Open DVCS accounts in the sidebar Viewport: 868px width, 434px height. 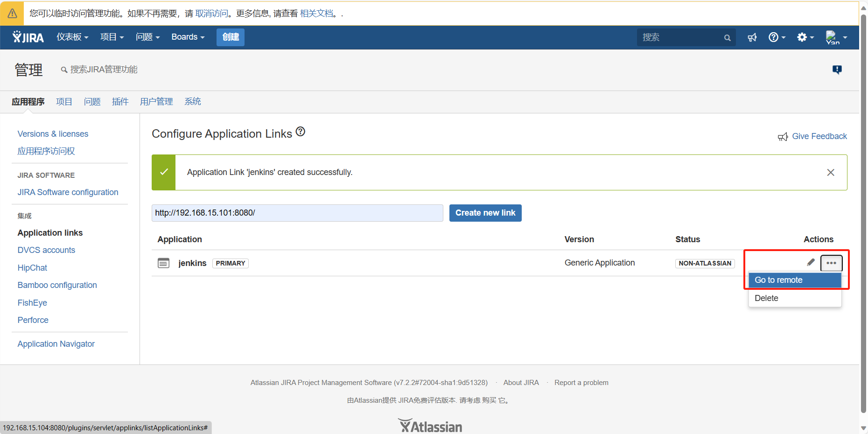click(x=46, y=250)
